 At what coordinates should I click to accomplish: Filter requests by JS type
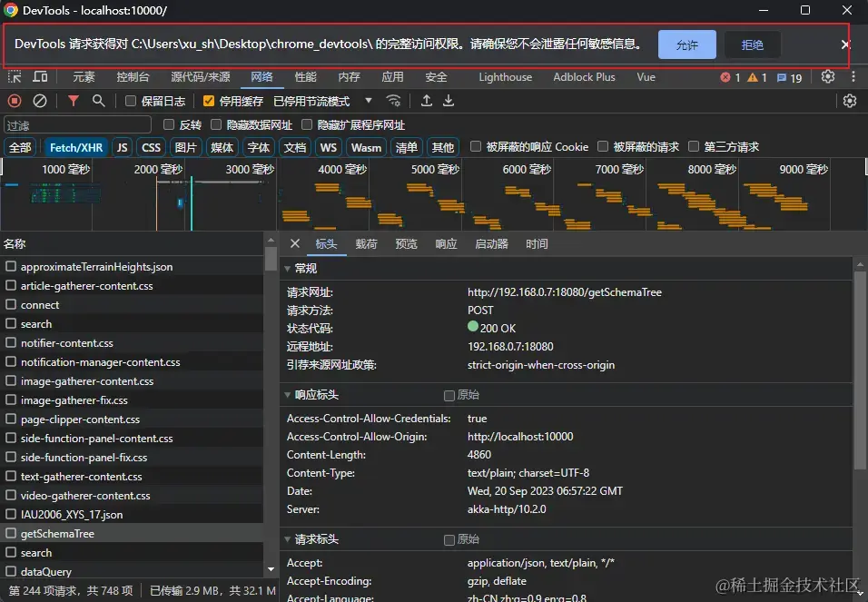pyautogui.click(x=123, y=147)
